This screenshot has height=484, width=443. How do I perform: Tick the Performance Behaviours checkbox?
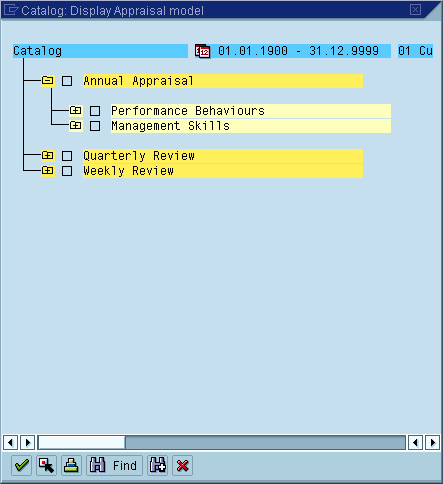(95, 111)
